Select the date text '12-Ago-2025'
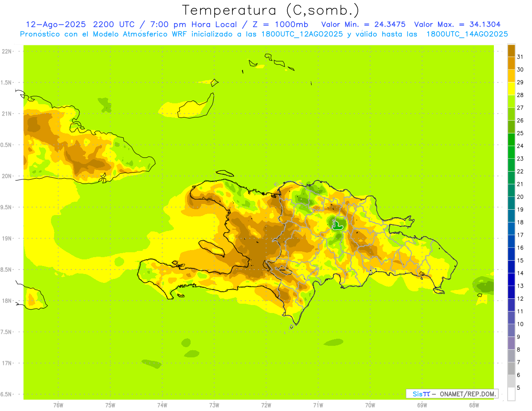The width and height of the screenshot is (532, 411). click(55, 24)
